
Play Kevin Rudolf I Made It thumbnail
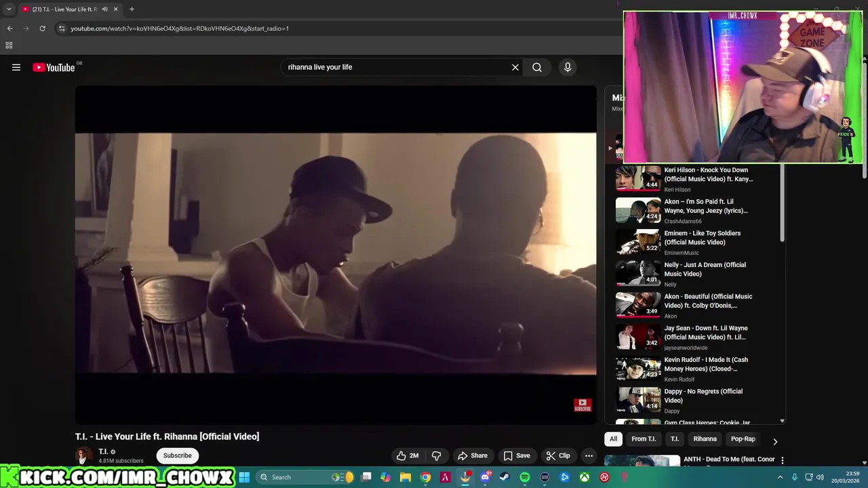[637, 369]
